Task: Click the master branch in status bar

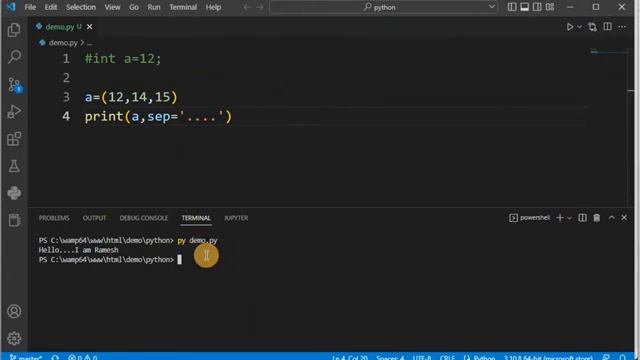Action: point(26,357)
